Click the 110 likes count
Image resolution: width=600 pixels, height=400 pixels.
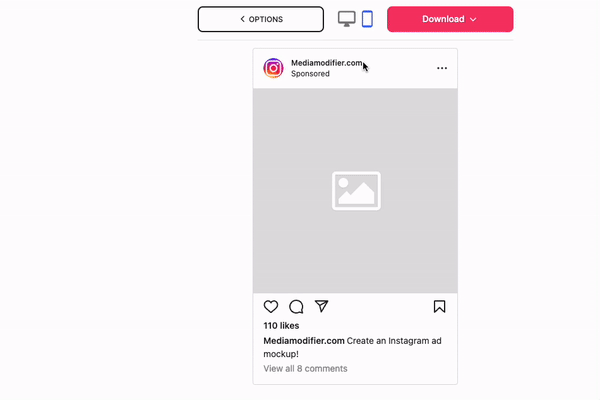pos(281,326)
